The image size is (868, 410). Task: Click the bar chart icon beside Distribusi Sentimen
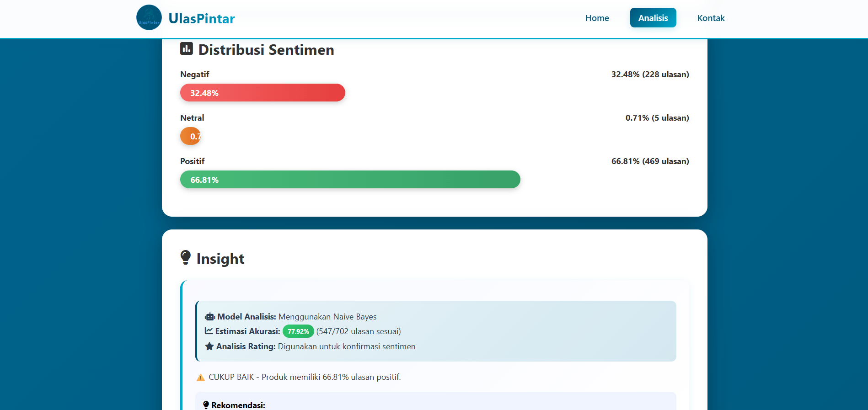click(186, 48)
